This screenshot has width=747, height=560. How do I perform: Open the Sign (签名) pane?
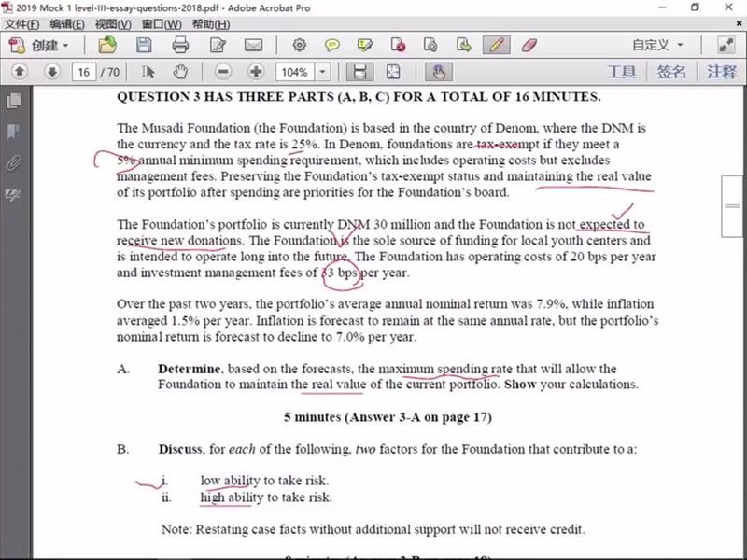(x=671, y=72)
